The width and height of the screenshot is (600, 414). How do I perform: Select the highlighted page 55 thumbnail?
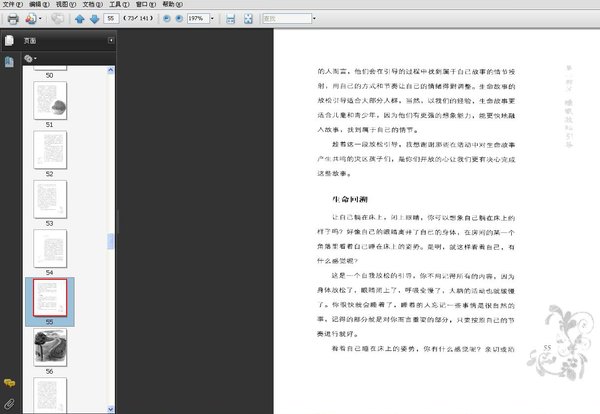tap(50, 298)
